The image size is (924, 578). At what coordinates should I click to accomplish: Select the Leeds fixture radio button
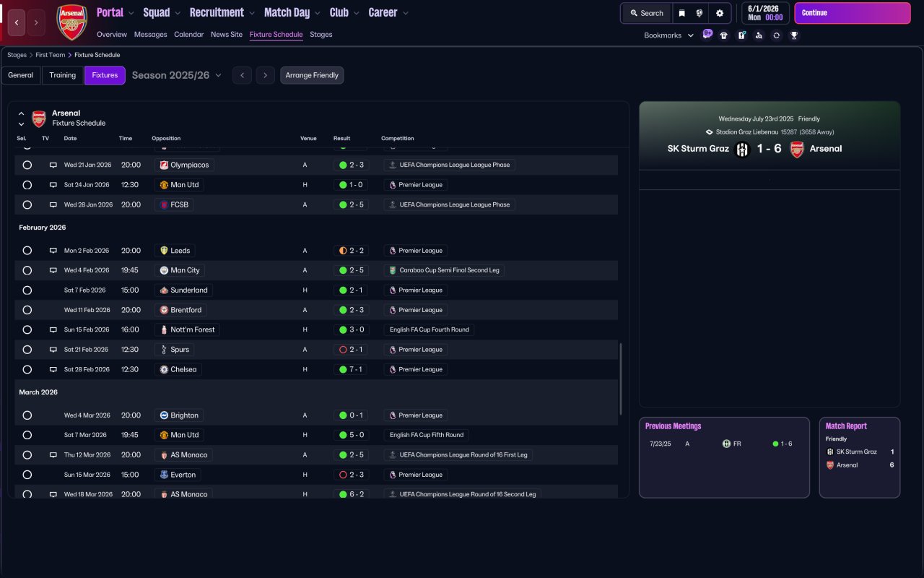coord(27,251)
